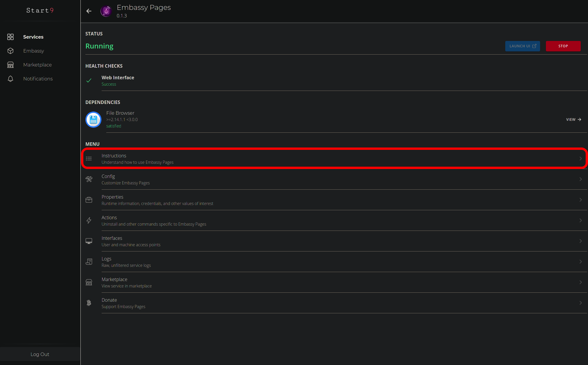
Task: Click the Properties briefcase icon
Action: 89,200
